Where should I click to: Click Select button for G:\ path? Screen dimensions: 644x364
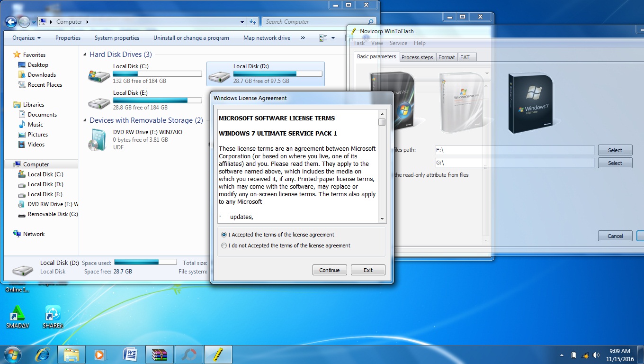coord(615,163)
